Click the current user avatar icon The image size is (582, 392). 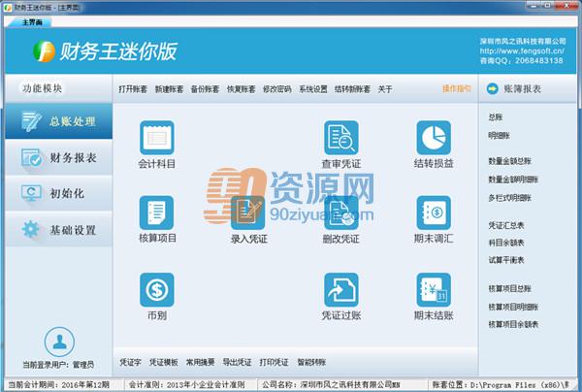point(59,342)
